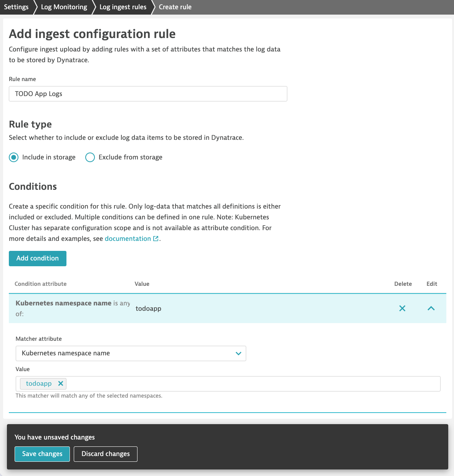Delete the Kubernetes namespace condition with X icon
The width and height of the screenshot is (454, 476).
click(x=402, y=308)
